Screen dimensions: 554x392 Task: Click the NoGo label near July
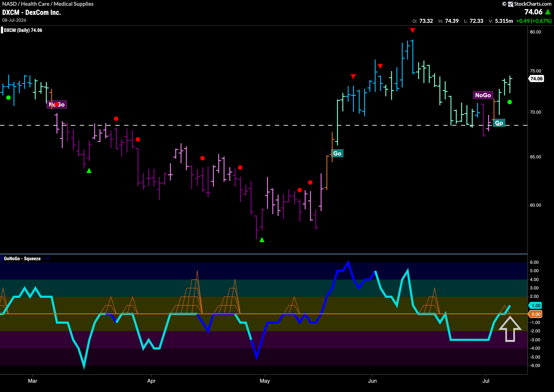point(483,95)
